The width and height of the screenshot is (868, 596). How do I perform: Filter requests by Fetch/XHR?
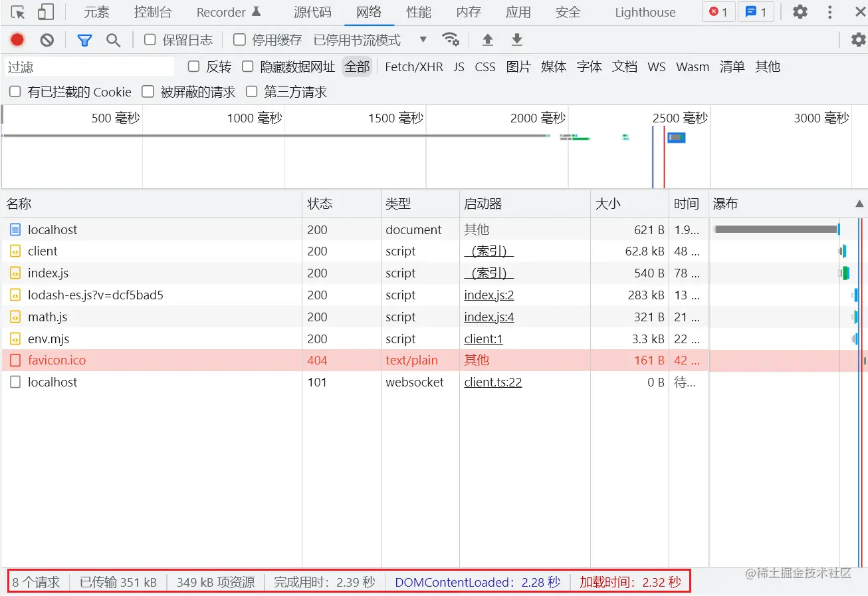pos(414,67)
